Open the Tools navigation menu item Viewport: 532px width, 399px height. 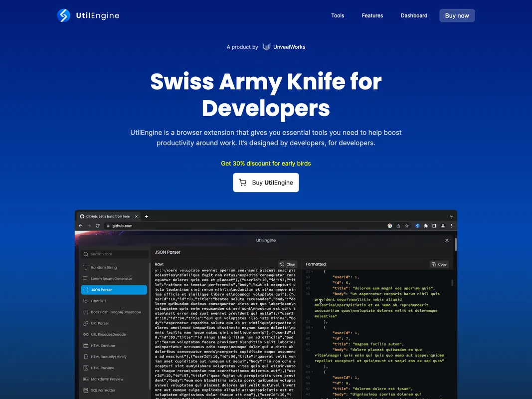tap(338, 15)
